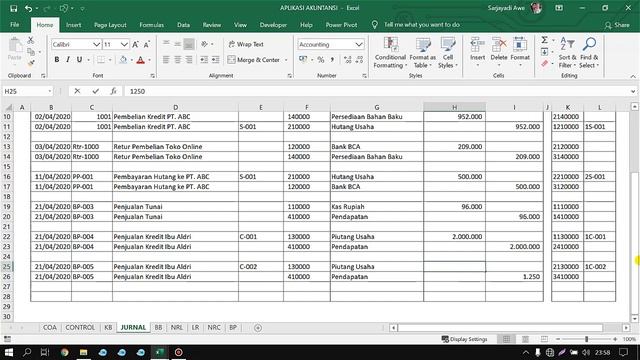Screen dimensions: 640x360
Task: Toggle Align Right in Alignment group
Action: [x=189, y=60]
